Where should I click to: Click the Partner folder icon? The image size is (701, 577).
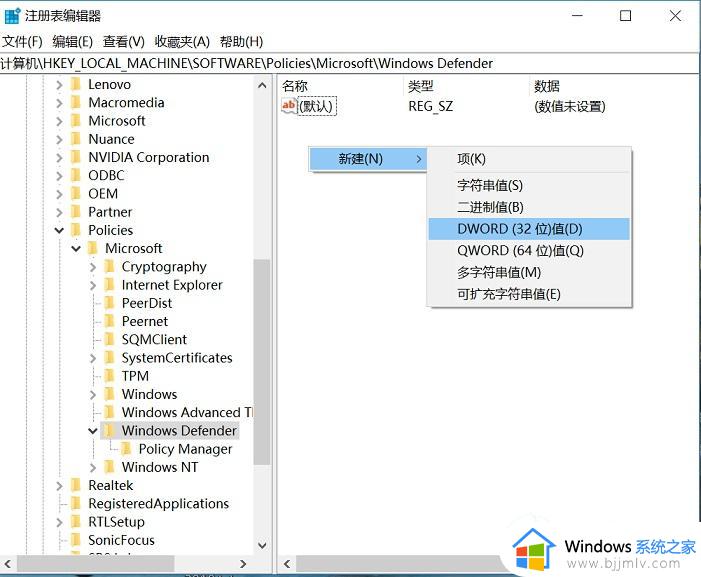point(76,212)
